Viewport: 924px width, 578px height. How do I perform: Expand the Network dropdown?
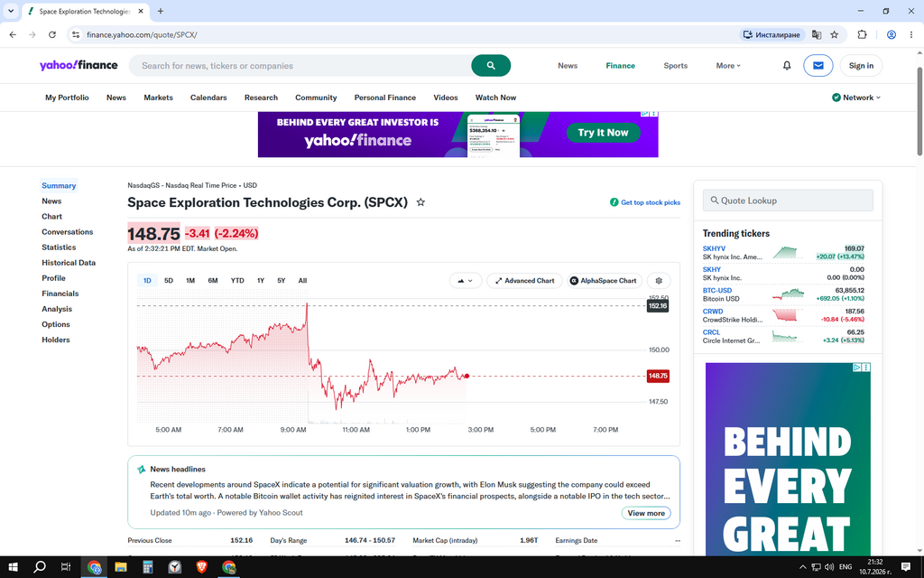coord(856,98)
